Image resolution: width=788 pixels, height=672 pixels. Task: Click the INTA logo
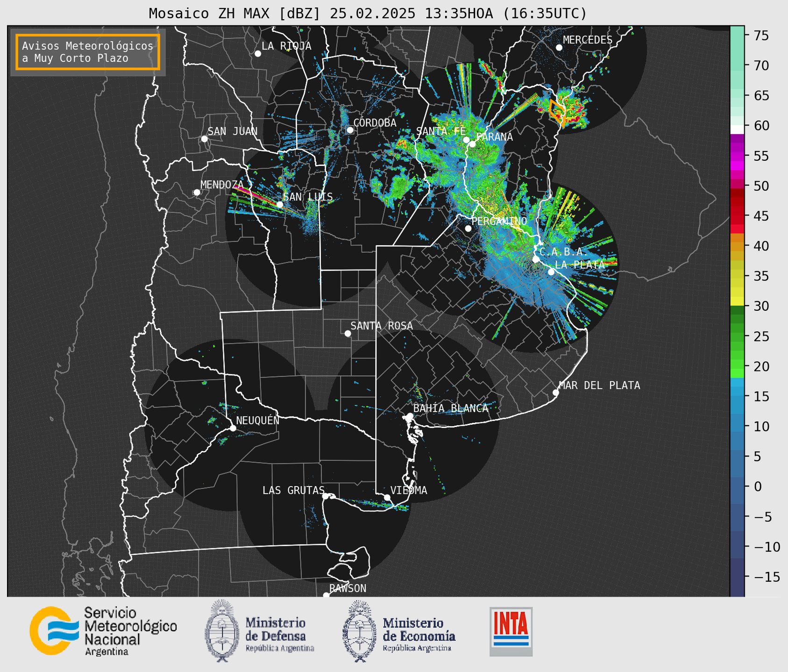tap(511, 631)
